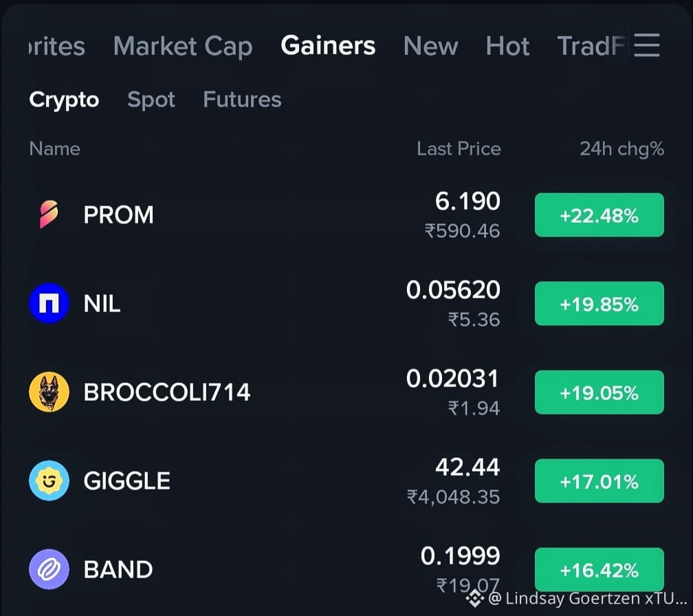Select the Gainers tab
Viewport: 693px width, 616px height.
pyautogui.click(x=328, y=45)
